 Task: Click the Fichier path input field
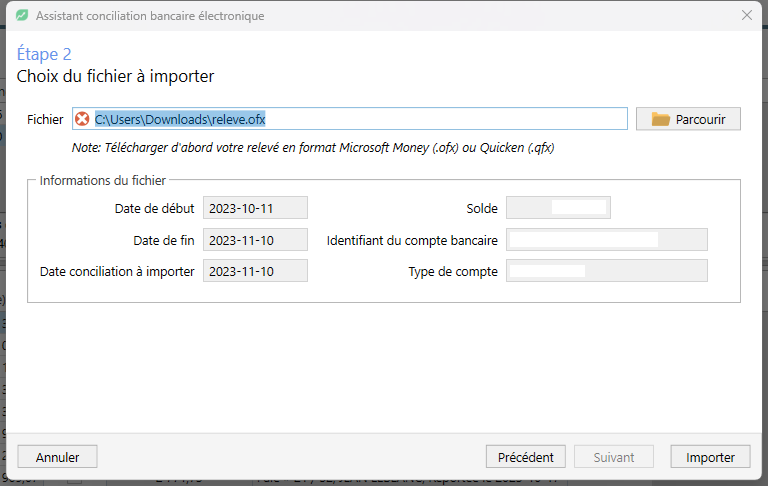[350, 119]
